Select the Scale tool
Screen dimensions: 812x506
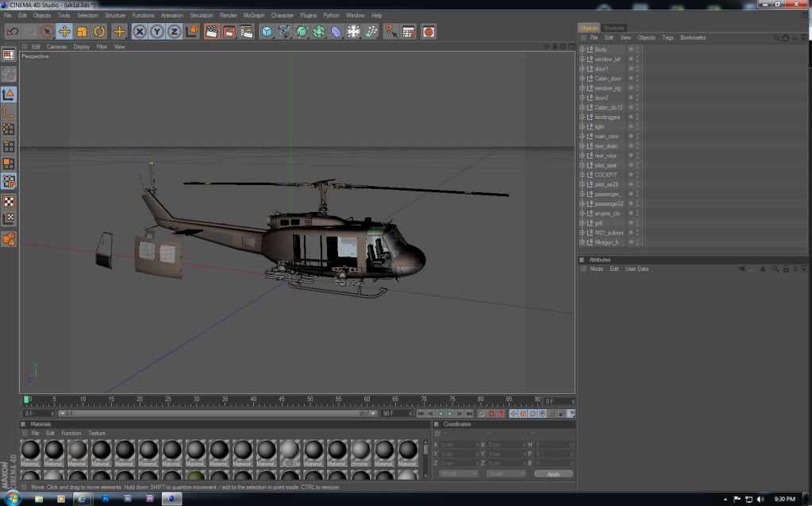(82, 32)
